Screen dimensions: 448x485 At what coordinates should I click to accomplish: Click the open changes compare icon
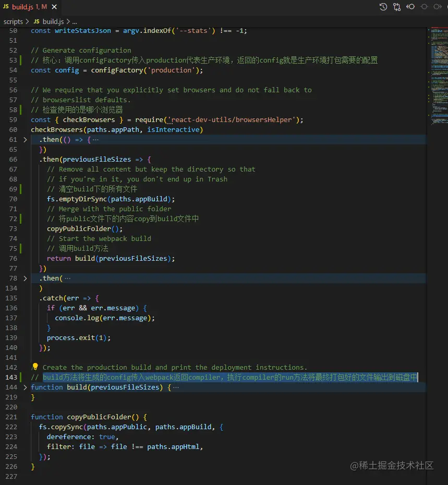click(x=397, y=7)
